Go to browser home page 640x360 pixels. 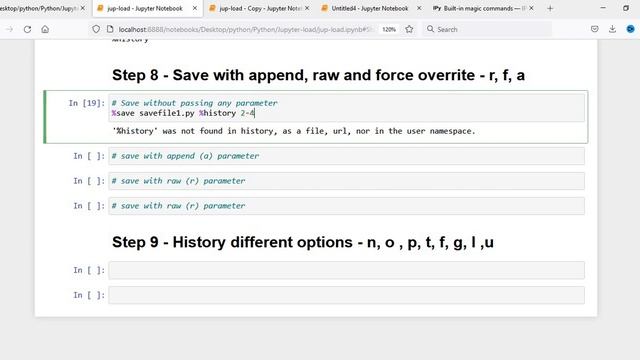(x=45, y=29)
